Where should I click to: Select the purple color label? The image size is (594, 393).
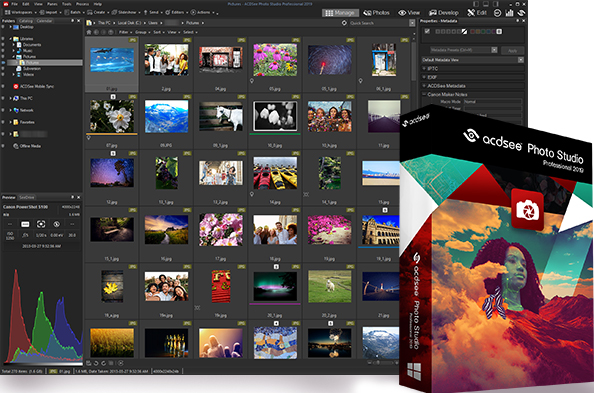(494, 32)
